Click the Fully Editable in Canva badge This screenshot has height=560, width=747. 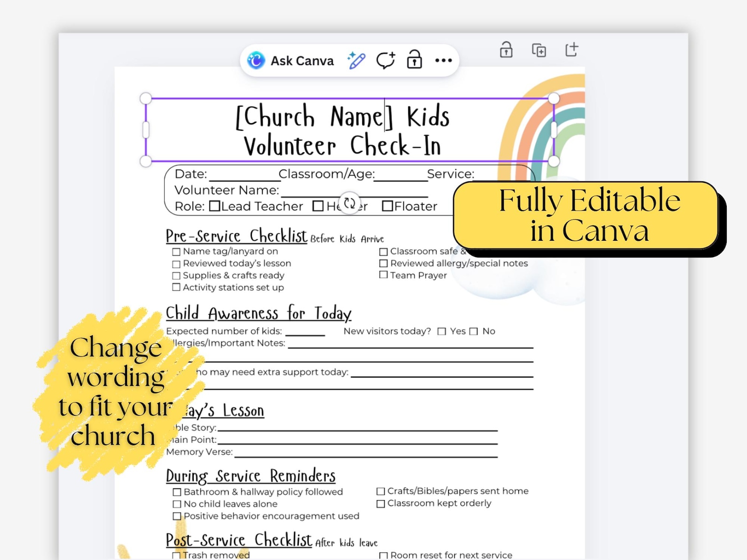point(586,215)
